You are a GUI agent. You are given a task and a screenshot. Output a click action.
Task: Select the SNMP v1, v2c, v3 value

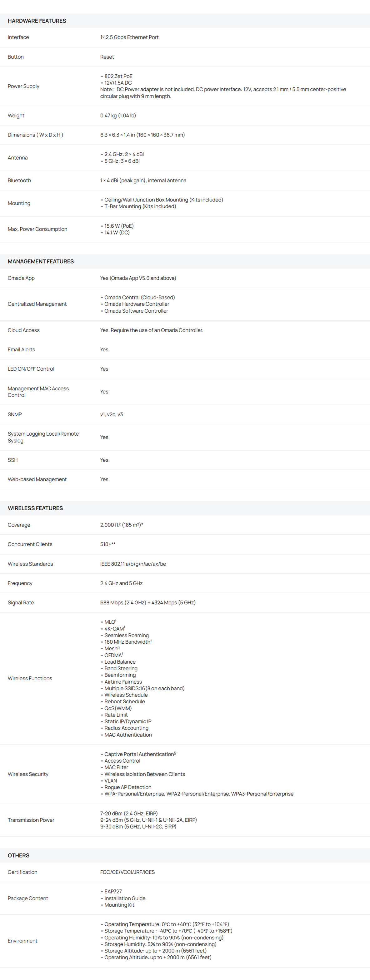(x=112, y=414)
